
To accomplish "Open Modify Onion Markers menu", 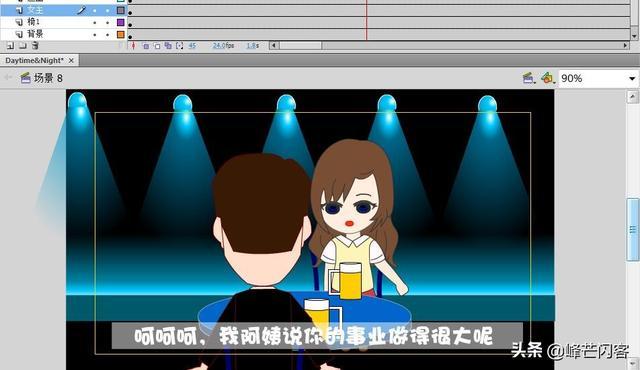I will click(x=180, y=46).
